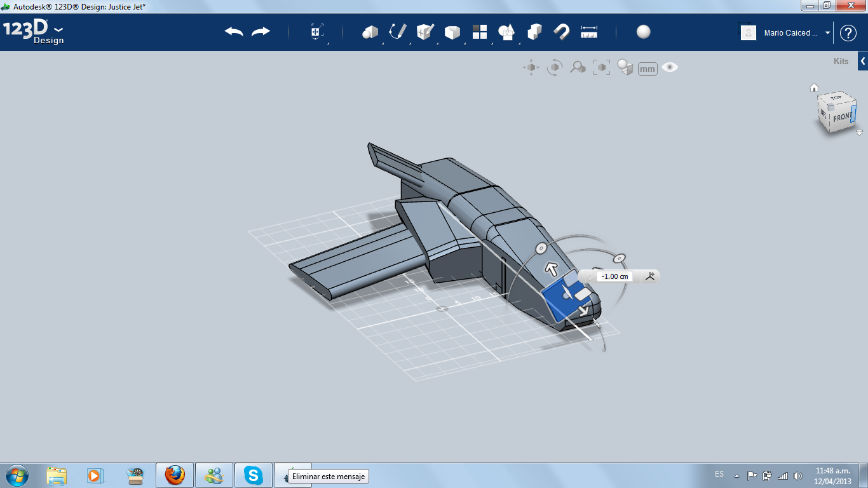Select the FRONT face of the view cube
This screenshot has width=868, height=488.
843,118
